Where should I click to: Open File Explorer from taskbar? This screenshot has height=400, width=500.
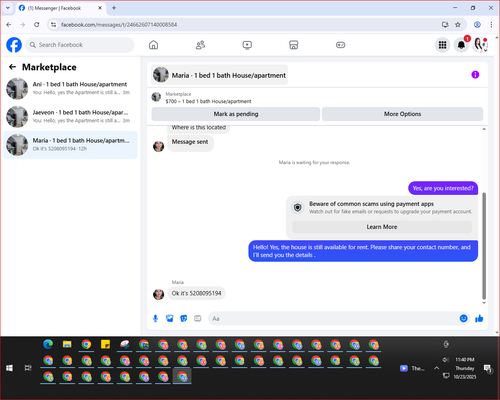click(67, 344)
